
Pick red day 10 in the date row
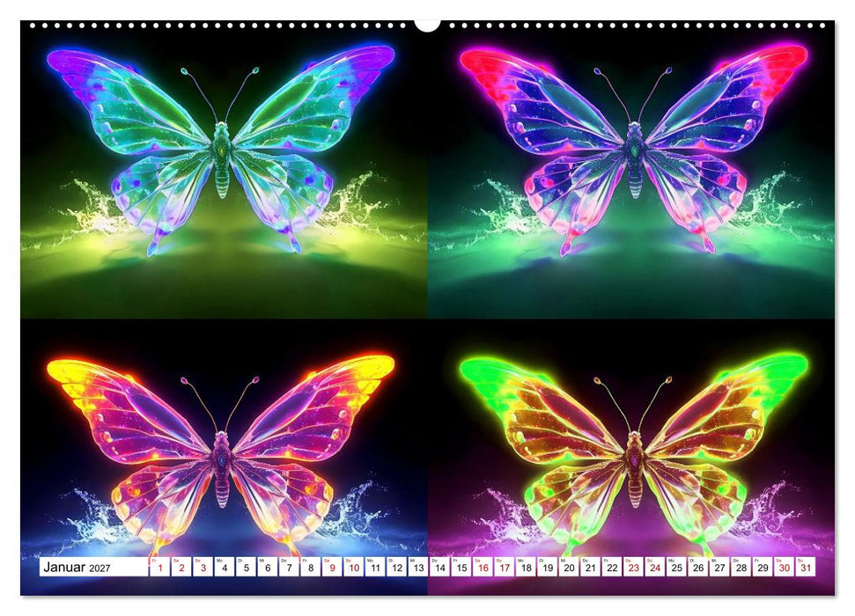click(x=353, y=567)
